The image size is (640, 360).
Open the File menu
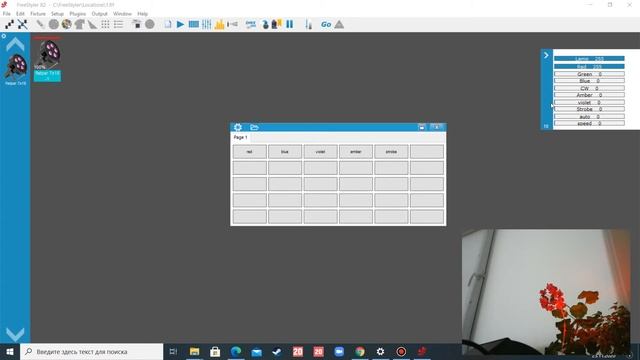(x=7, y=14)
